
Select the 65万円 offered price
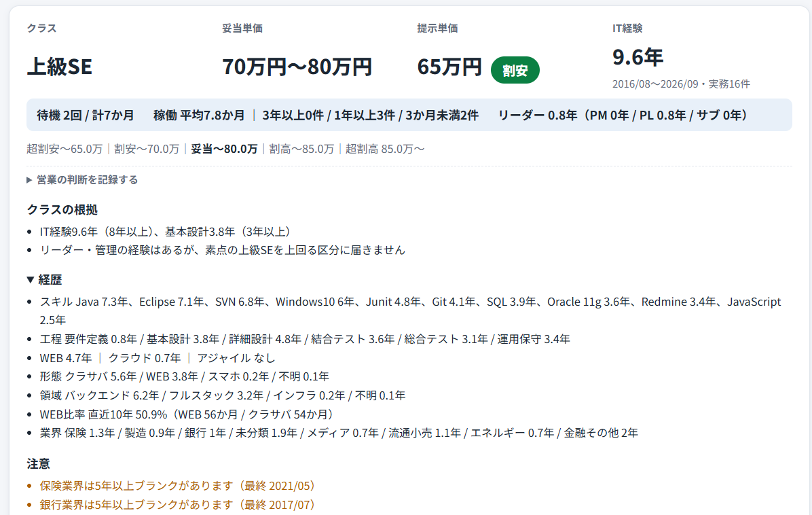coord(449,67)
